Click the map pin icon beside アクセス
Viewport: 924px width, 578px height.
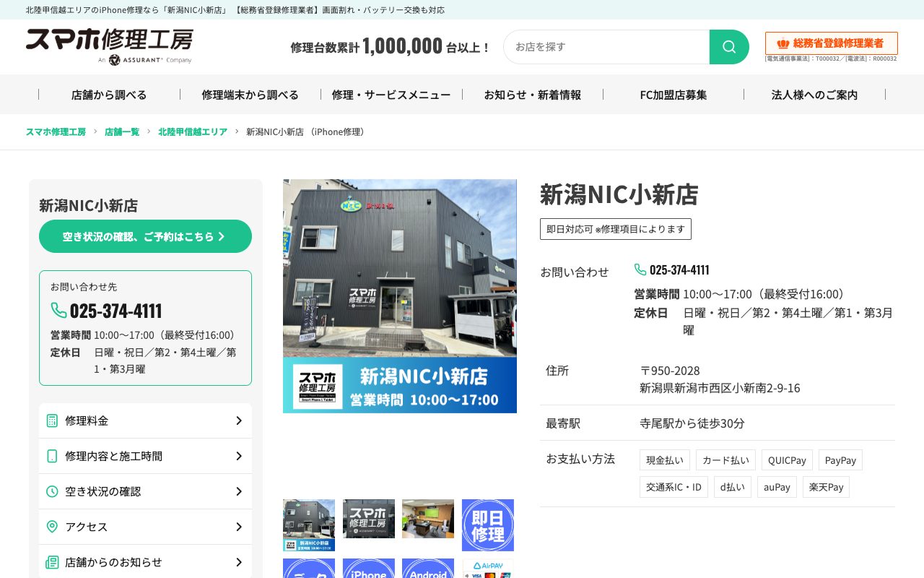[52, 527]
